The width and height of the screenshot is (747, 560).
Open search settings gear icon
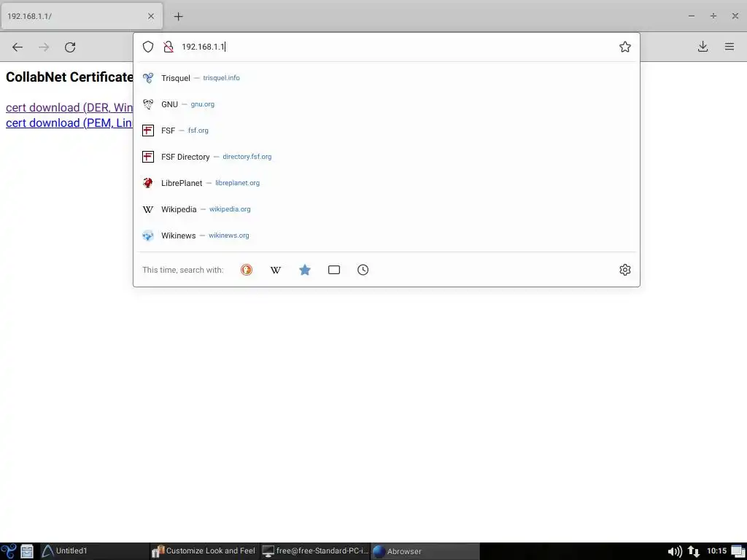(x=625, y=270)
